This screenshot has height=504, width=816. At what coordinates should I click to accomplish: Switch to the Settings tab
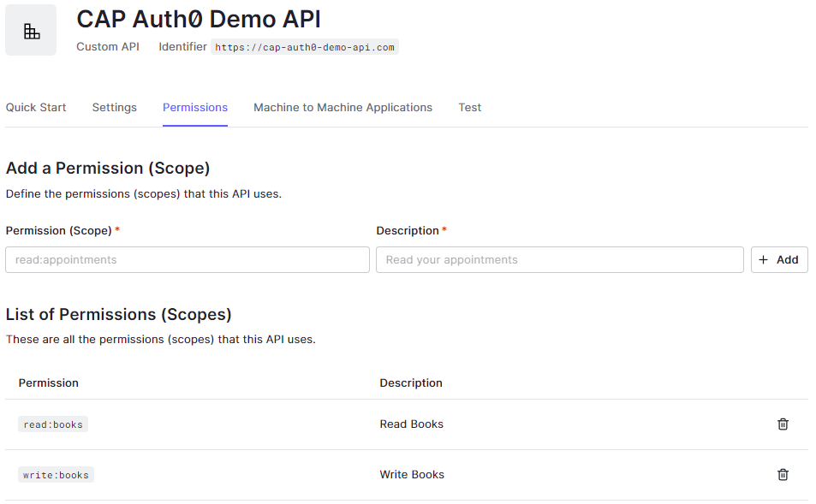[x=115, y=108]
